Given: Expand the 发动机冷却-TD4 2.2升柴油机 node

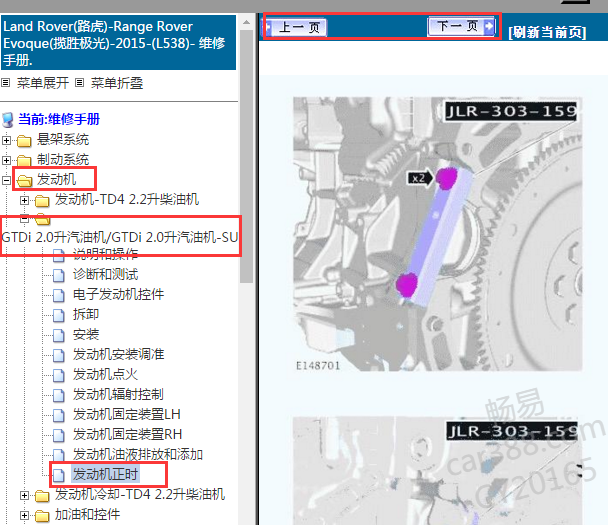Looking at the screenshot, I should 24,495.
